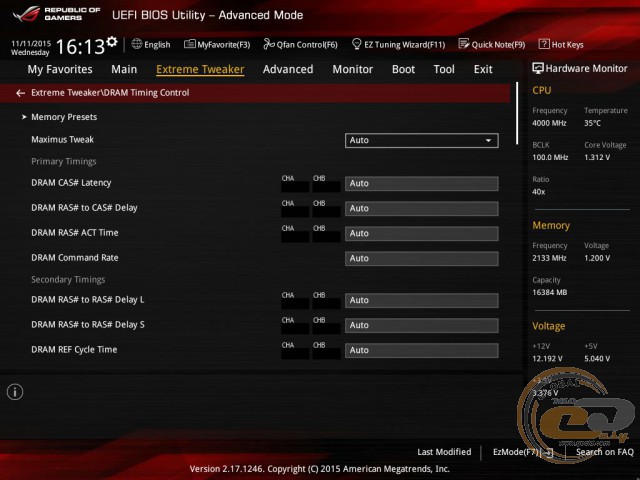
Task: Open the Boot tab
Action: coord(403,69)
